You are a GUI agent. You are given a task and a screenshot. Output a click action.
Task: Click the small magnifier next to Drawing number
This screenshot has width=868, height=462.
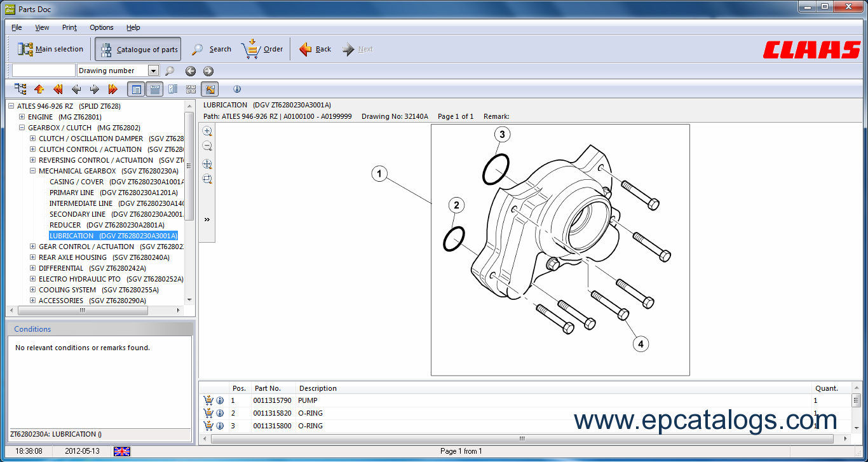[x=170, y=71]
